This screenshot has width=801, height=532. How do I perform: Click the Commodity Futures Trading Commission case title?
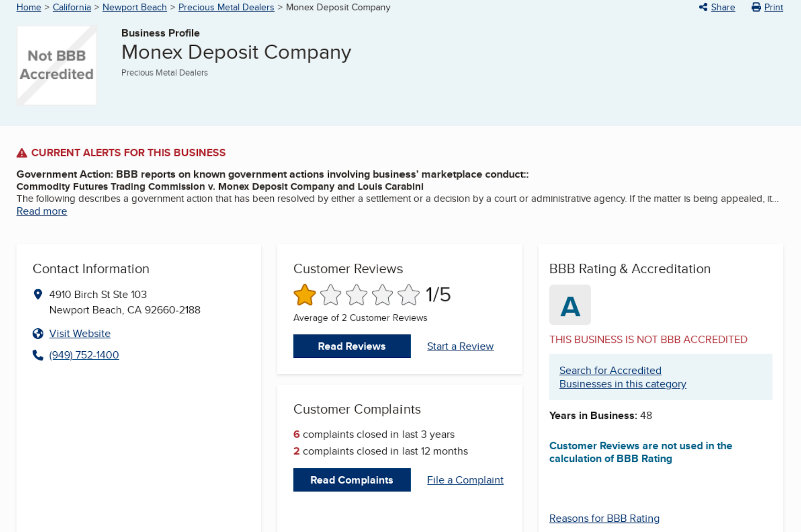pos(220,187)
